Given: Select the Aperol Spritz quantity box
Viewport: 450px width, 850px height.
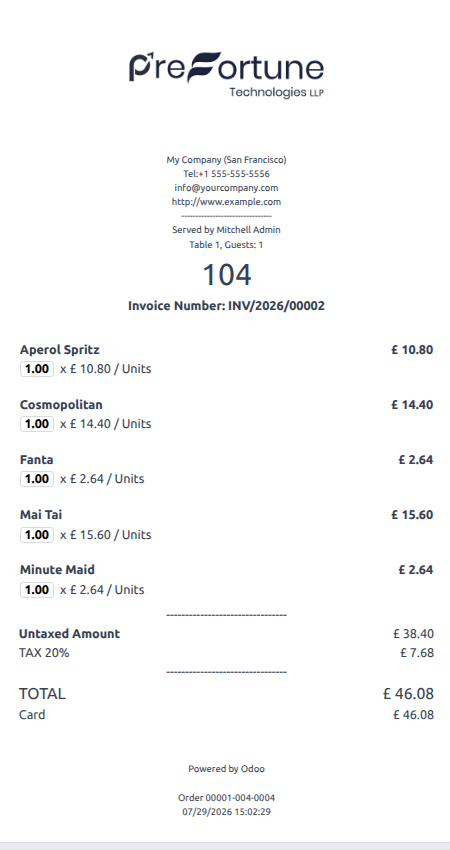Looking at the screenshot, I should coord(37,369).
